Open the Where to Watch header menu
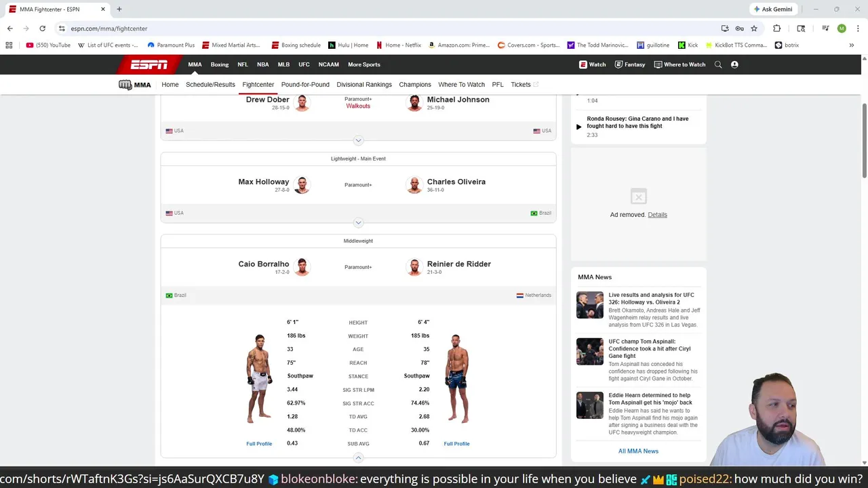868x488 pixels. point(679,64)
